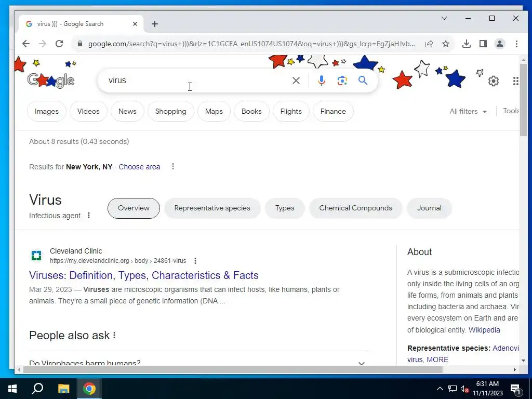Filter results by Flights

click(291, 111)
